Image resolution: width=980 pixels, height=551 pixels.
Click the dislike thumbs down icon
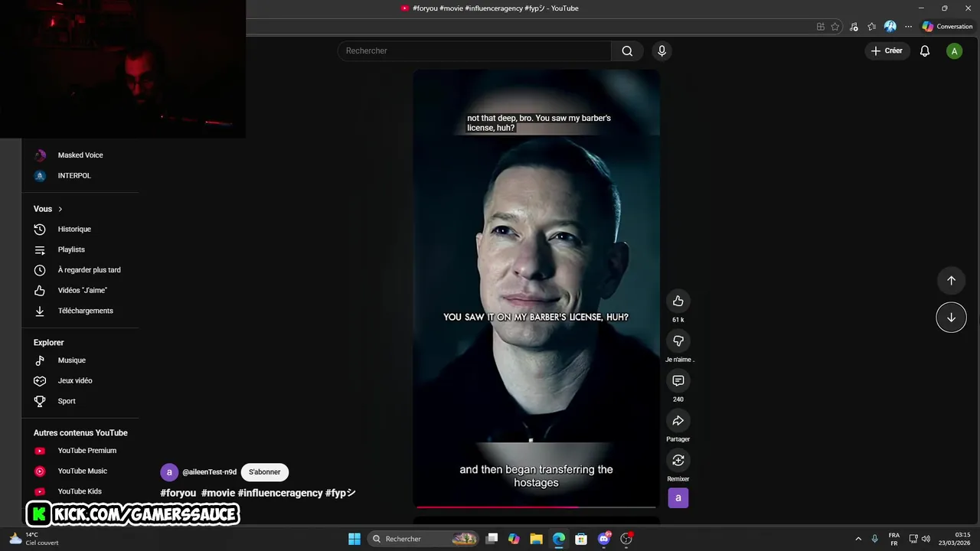click(x=678, y=341)
